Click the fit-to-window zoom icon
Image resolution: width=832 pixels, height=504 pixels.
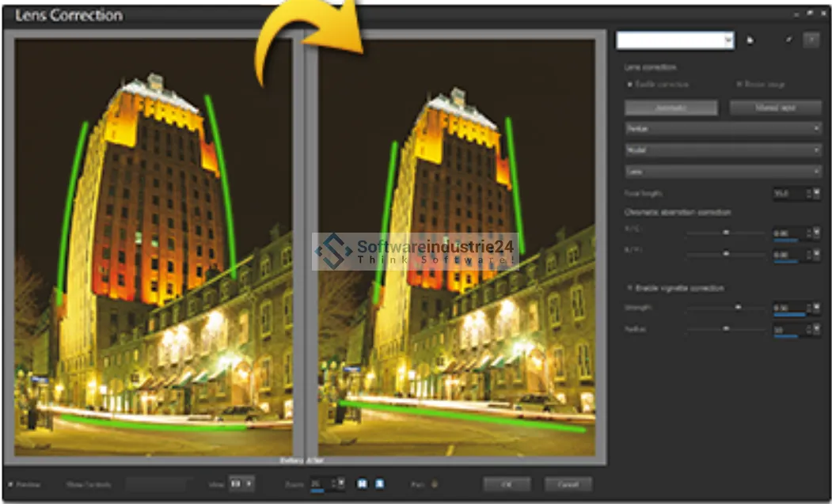(x=362, y=483)
